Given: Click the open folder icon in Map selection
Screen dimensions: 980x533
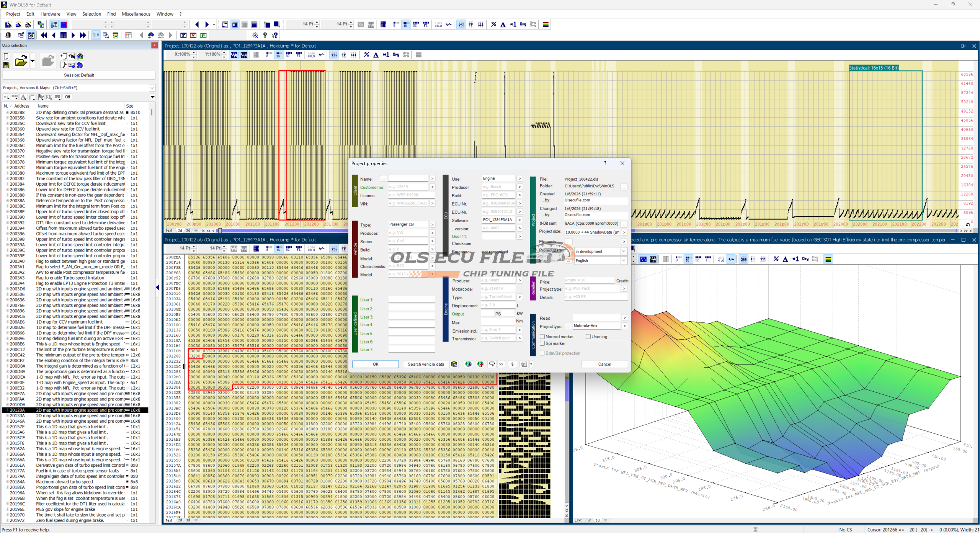Looking at the screenshot, I should tap(21, 61).
